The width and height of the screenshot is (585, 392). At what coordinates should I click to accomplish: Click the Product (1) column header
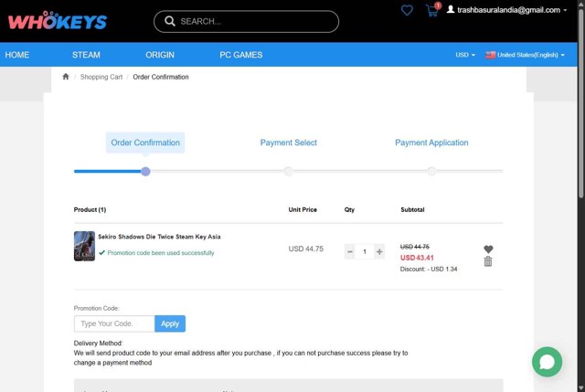(x=90, y=209)
